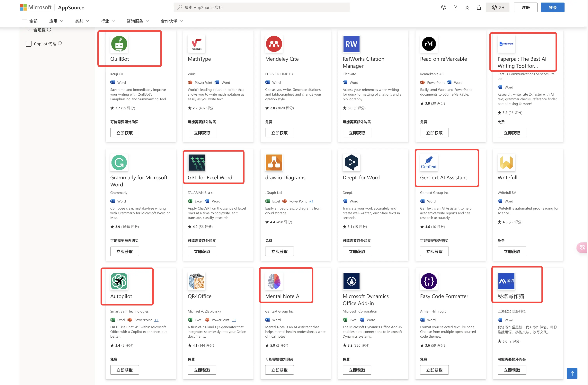Image resolution: width=588 pixels, height=385 pixels.
Task: Click the smiley feedback icon
Action: pyautogui.click(x=443, y=7)
